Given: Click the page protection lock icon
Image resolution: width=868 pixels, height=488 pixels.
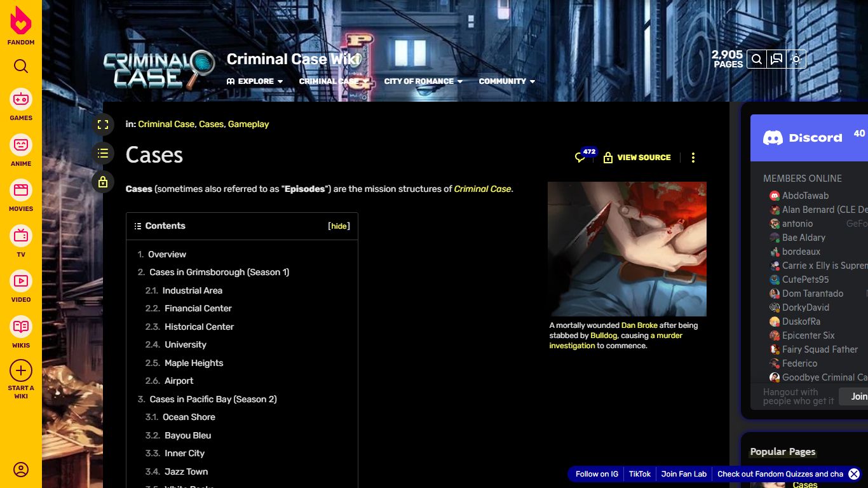Looking at the screenshot, I should 103,182.
